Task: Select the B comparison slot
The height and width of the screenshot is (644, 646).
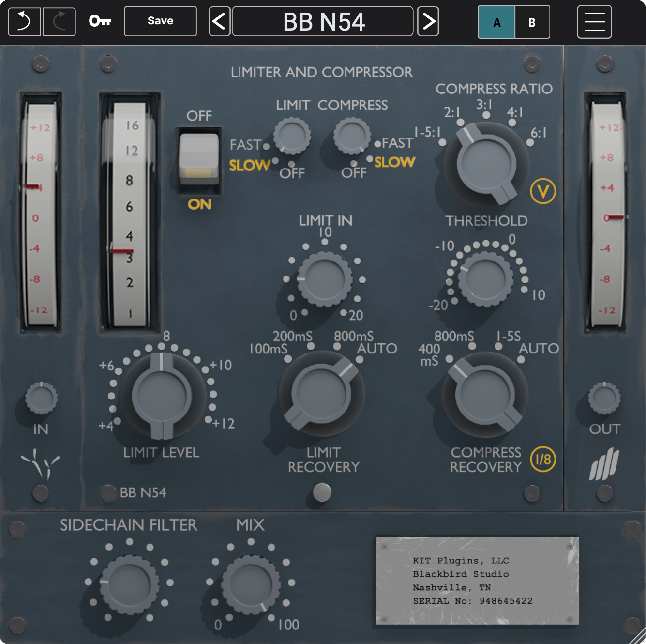Action: click(532, 22)
